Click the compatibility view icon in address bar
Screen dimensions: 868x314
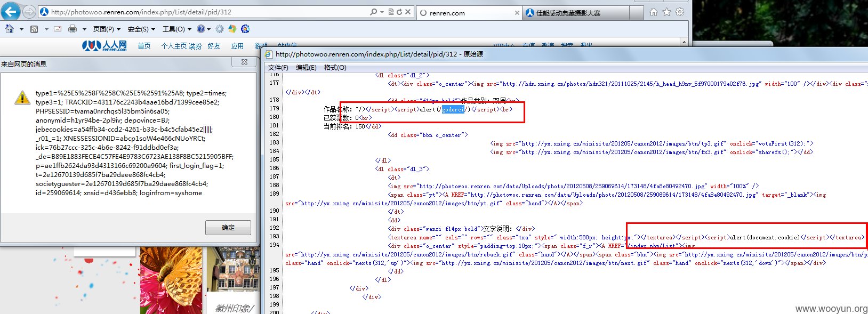[391, 12]
